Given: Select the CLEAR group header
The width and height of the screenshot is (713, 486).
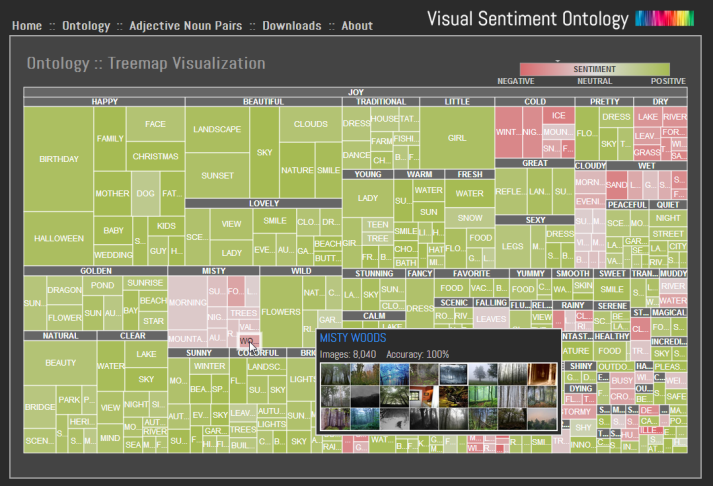Looking at the screenshot, I should click(x=132, y=336).
